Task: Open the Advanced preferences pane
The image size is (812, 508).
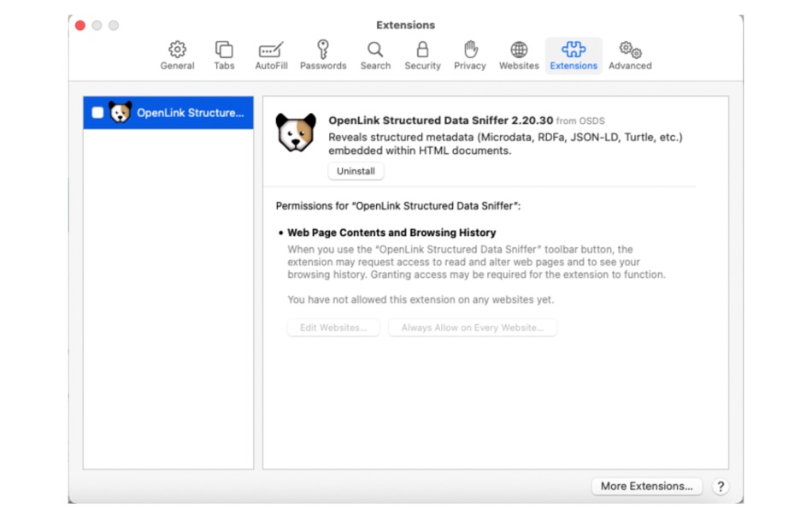Action: click(630, 56)
